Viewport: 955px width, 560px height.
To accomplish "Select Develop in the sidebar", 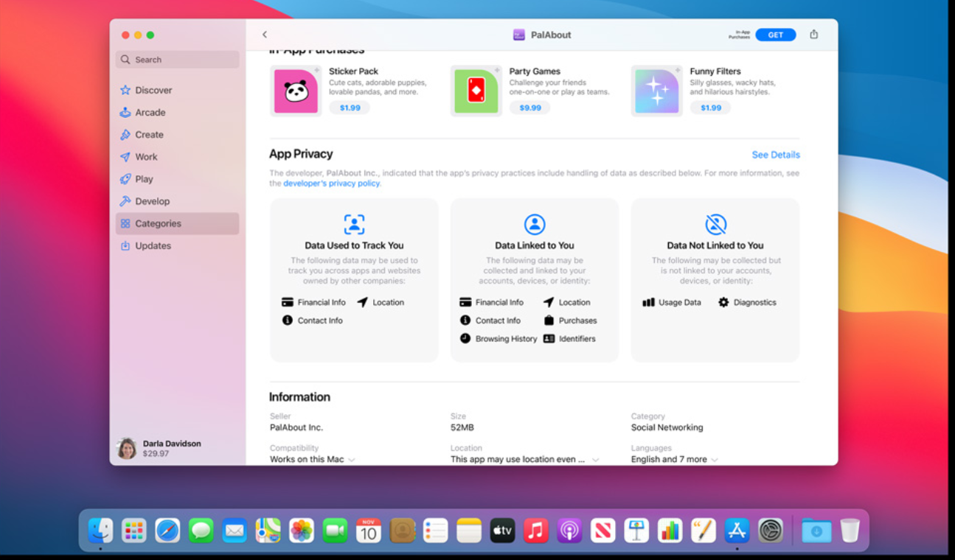I will [x=177, y=201].
